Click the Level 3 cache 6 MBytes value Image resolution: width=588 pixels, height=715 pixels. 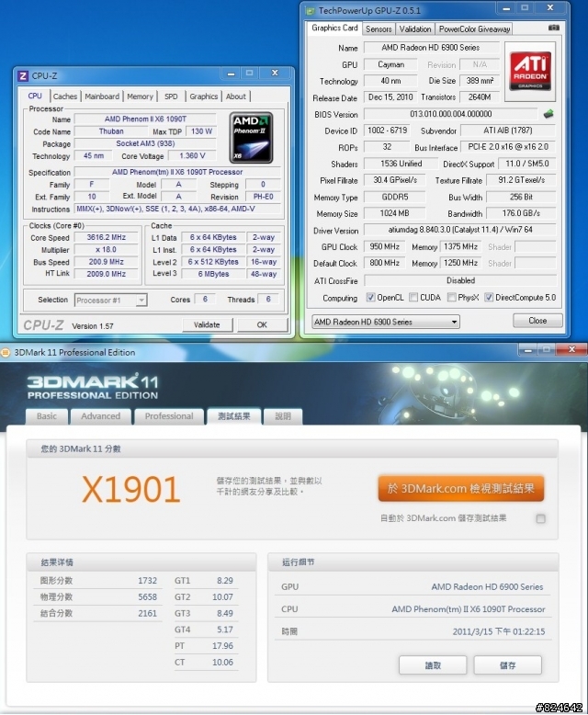click(213, 274)
